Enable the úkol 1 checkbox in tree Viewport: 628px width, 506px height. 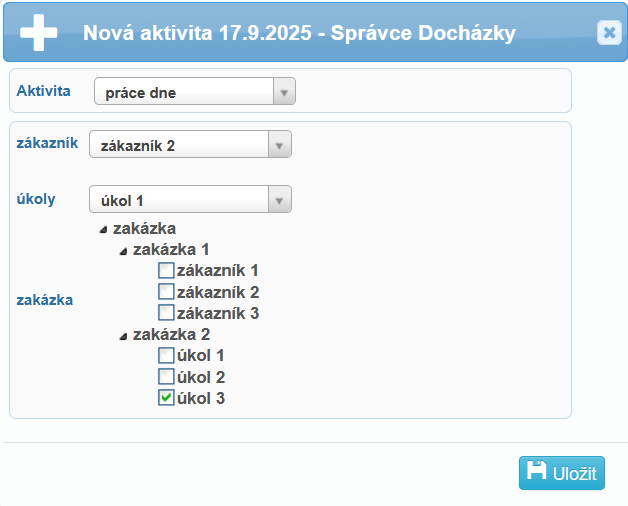[166, 355]
